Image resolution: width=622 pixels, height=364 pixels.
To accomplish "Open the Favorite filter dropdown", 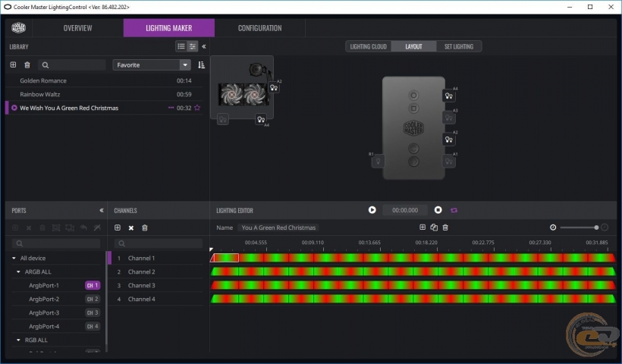I will [185, 65].
